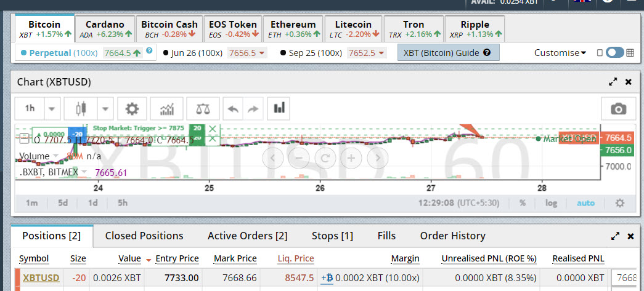644x291 pixels.
Task: Open the chart style dropdown arrow
Action: tap(105, 109)
